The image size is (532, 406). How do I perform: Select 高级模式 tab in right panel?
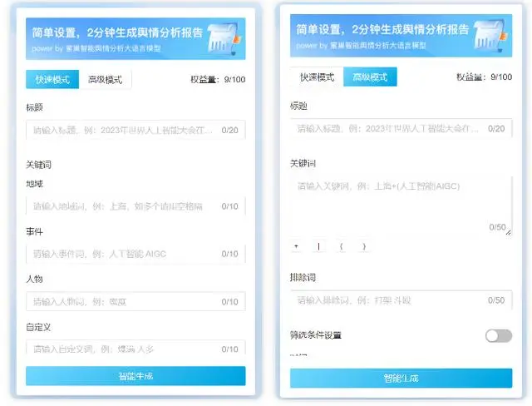tap(370, 77)
